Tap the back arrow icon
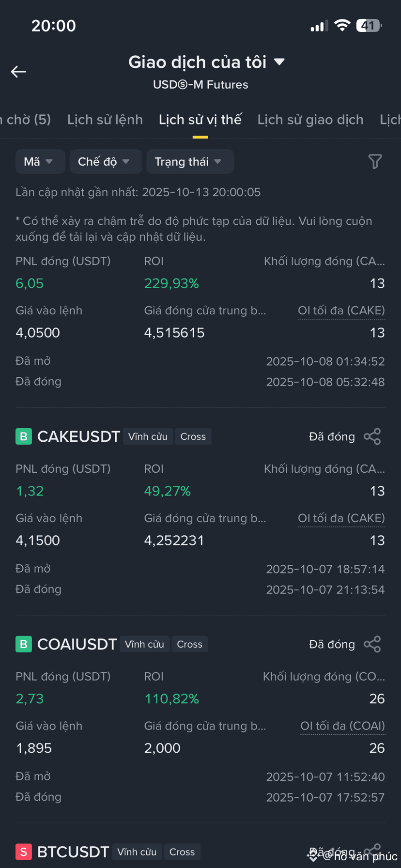 click(18, 72)
